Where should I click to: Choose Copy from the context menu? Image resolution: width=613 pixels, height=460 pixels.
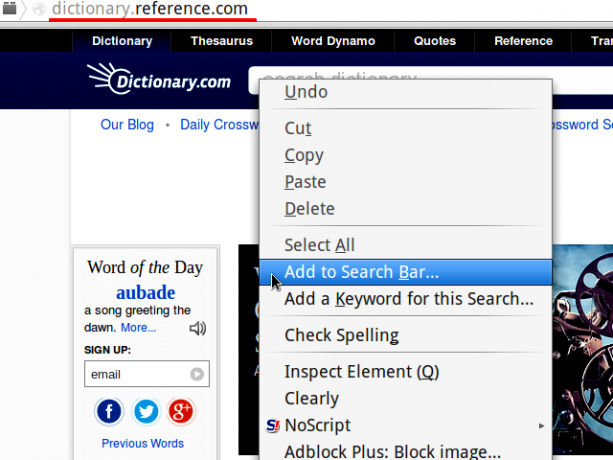[x=406, y=155]
